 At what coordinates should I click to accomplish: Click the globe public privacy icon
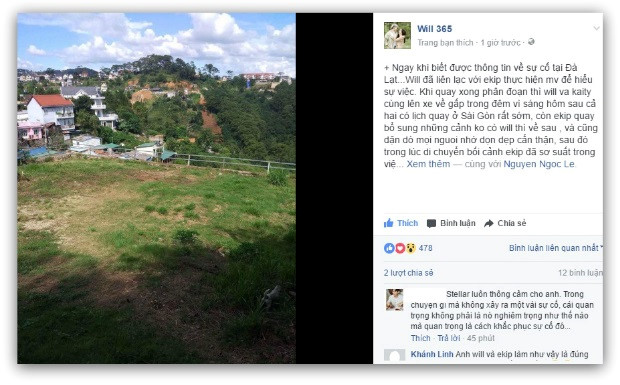(x=531, y=42)
